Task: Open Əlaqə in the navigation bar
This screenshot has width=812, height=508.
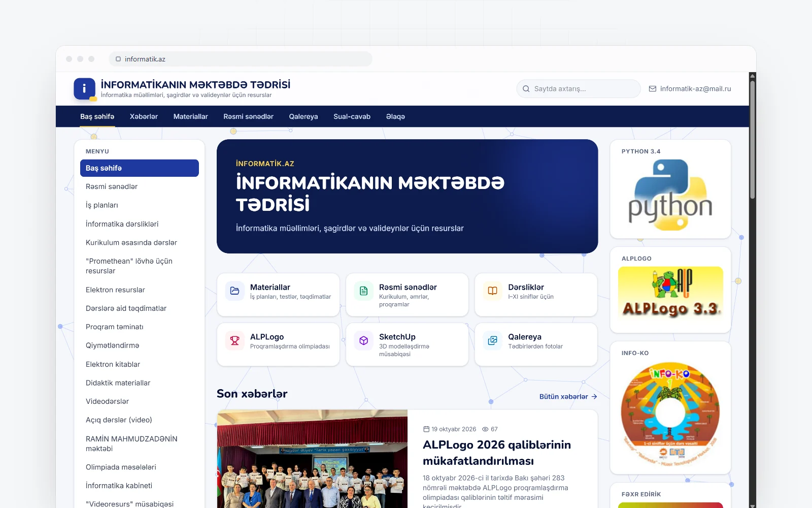Action: [395, 117]
